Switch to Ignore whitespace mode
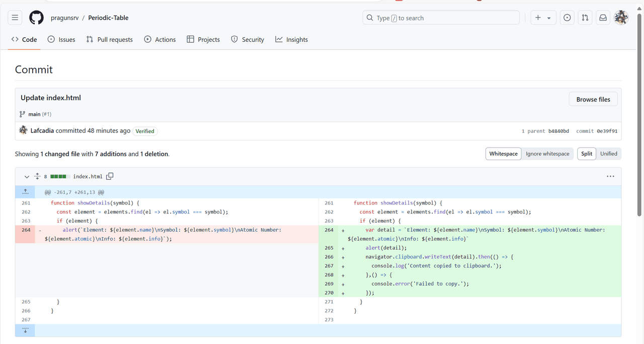The width and height of the screenshot is (644, 344). [x=547, y=154]
